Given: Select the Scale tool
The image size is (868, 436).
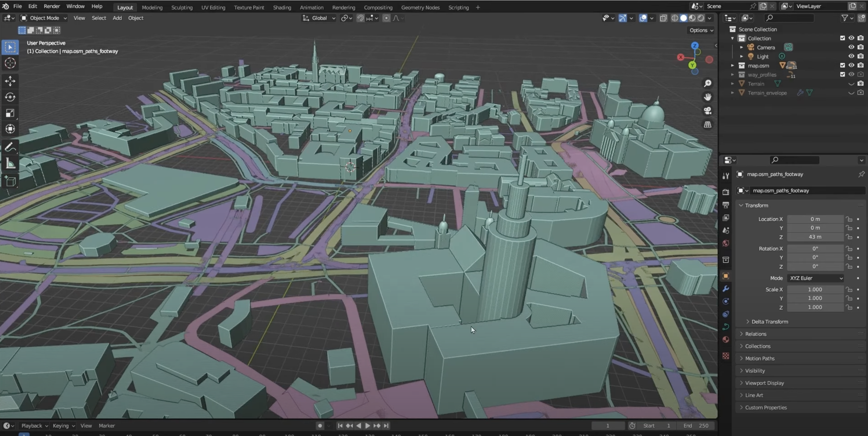Looking at the screenshot, I should click(10, 113).
